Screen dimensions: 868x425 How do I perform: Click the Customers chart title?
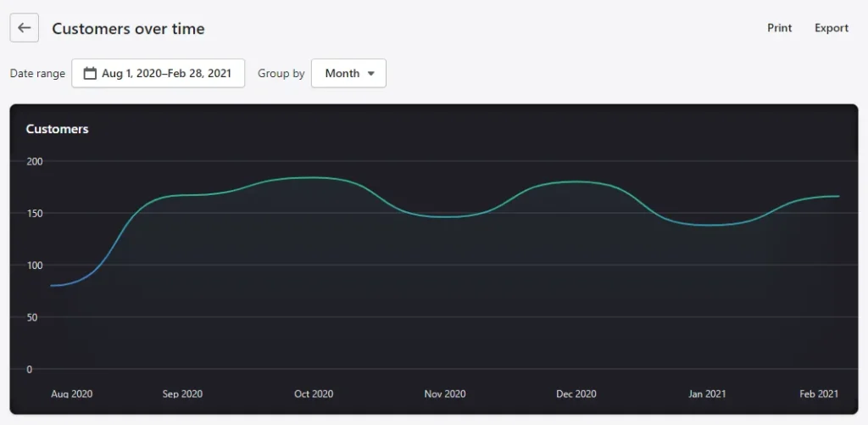point(57,129)
